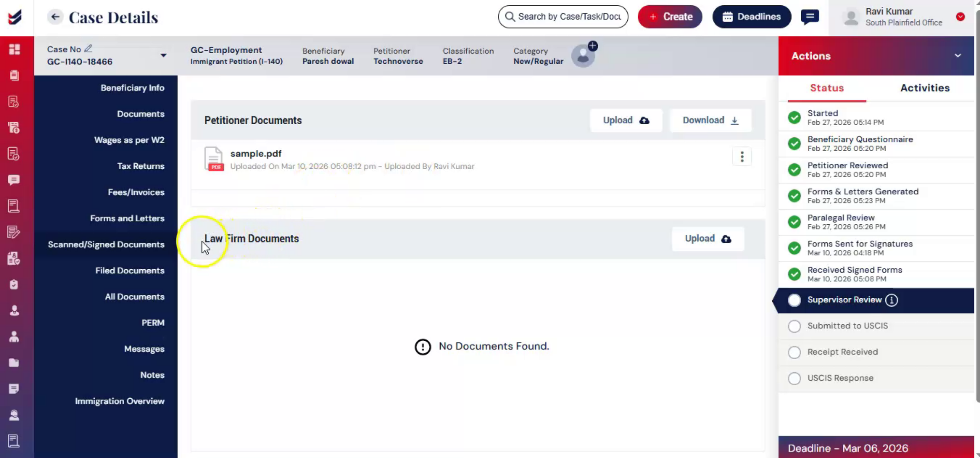Switch to the Status tab
Screen dimensions: 980x458
pyautogui.click(x=827, y=88)
